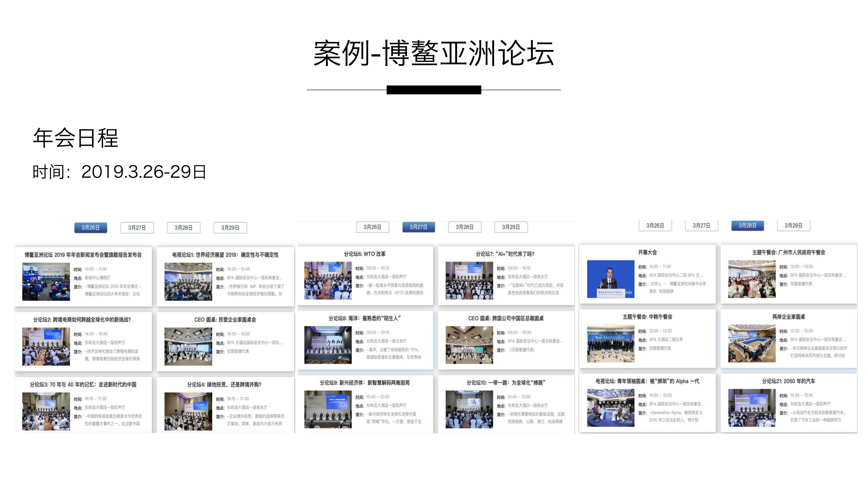The width and height of the screenshot is (868, 488).
Task: Select the 3月28日 tab in the middle panel
Action: click(465, 227)
